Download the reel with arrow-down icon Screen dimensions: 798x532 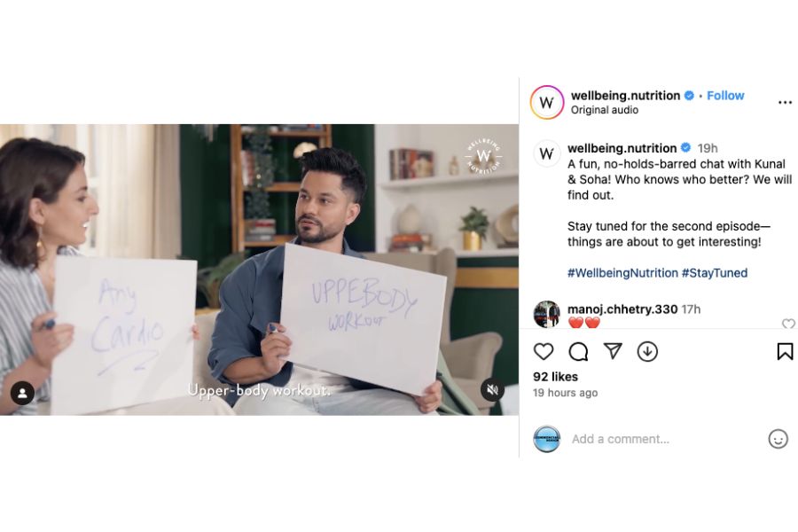(x=647, y=351)
